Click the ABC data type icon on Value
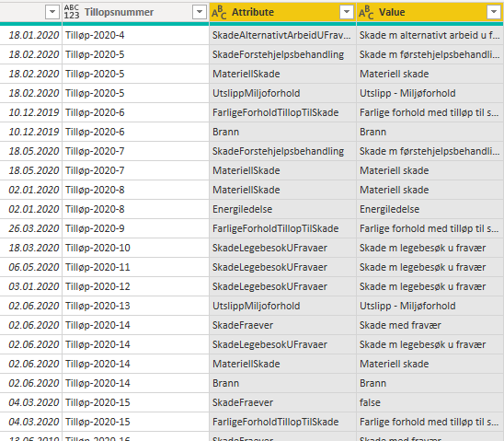The width and height of the screenshot is (504, 441). (366, 12)
